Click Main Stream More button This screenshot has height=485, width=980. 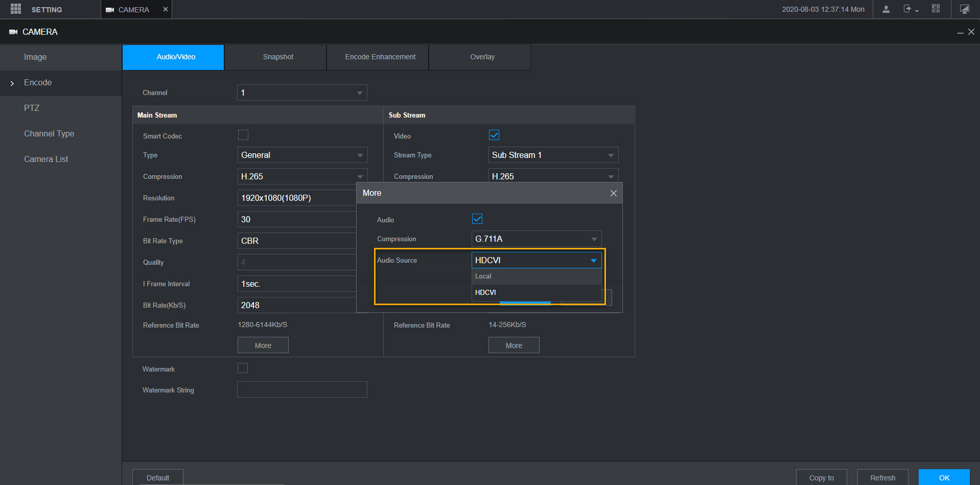[263, 345]
